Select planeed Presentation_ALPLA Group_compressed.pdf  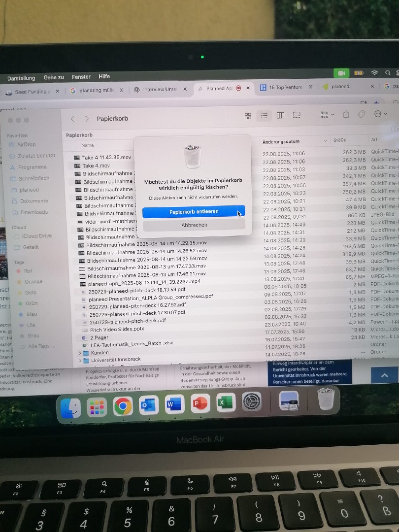coord(150,298)
